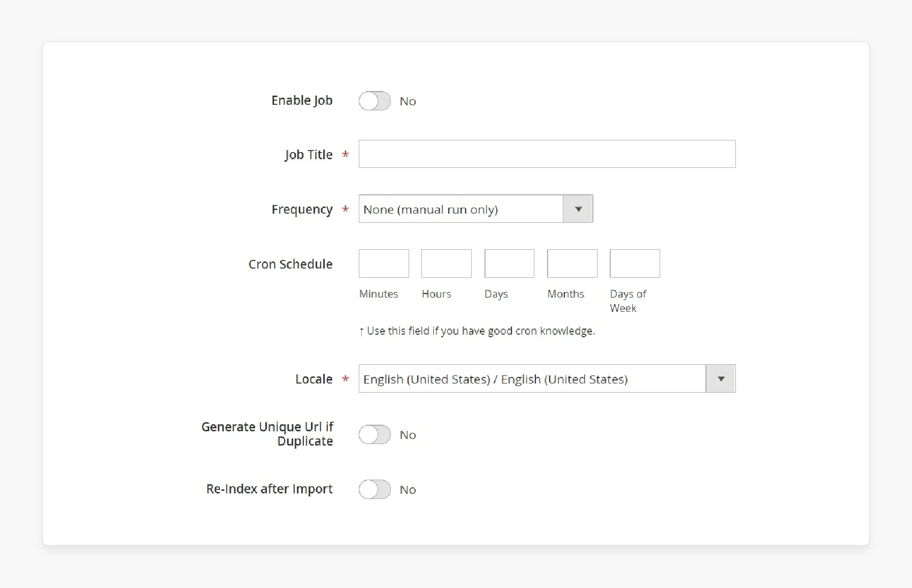Viewport: 912px width, 588px height.
Task: Click the No text beside Enable Job
Action: point(408,101)
